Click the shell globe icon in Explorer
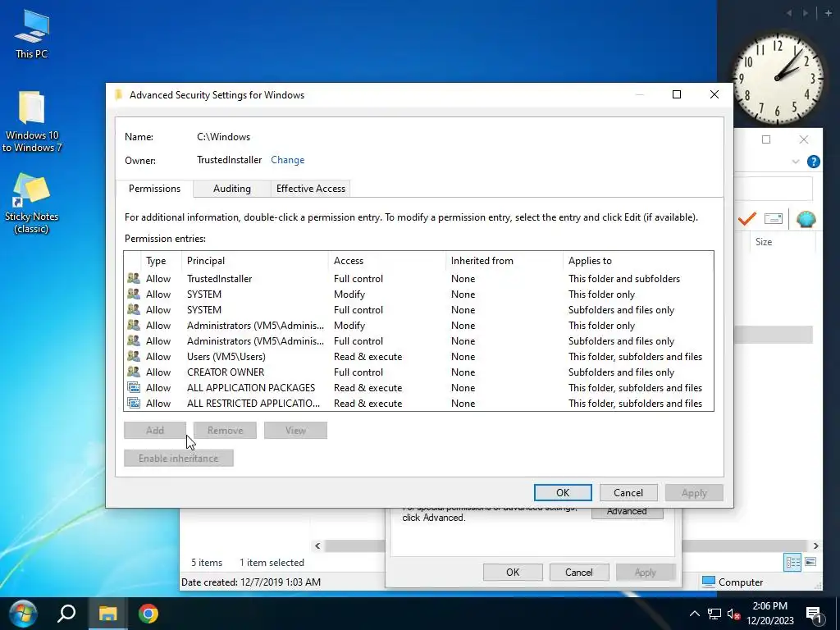This screenshot has width=840, height=630. click(806, 218)
